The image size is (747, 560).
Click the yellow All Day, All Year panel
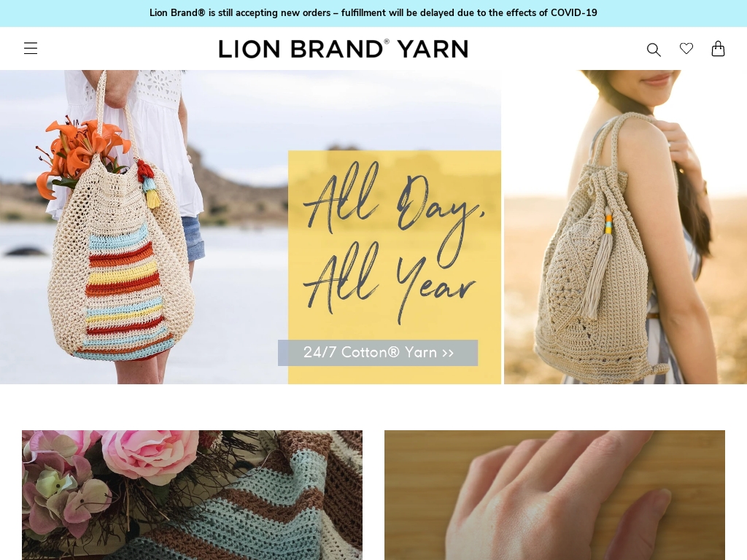pyautogui.click(x=395, y=267)
